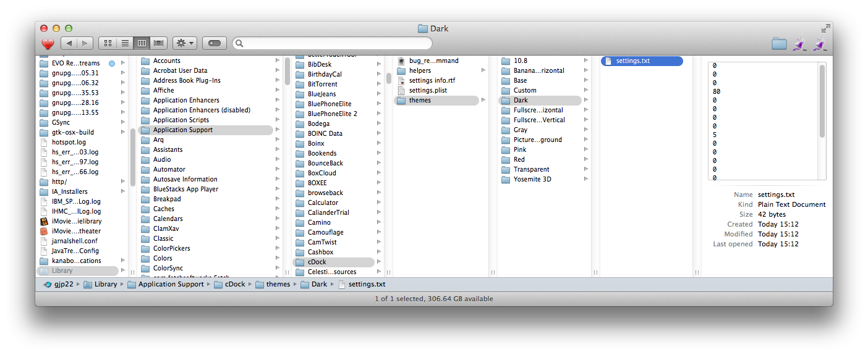The height and width of the screenshot is (355, 868).
Task: Click the Pink folder icon
Action: coord(506,149)
